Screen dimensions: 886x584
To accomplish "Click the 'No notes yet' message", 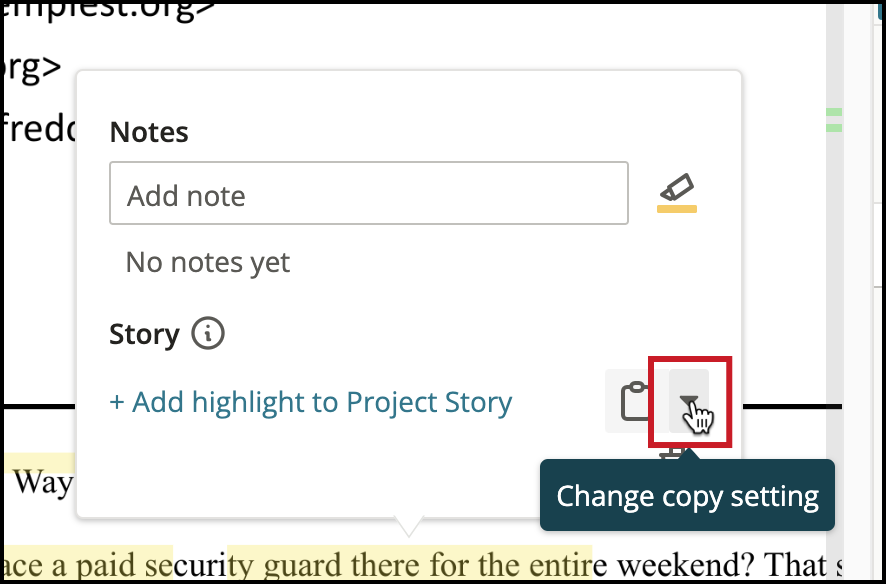I will click(x=207, y=262).
